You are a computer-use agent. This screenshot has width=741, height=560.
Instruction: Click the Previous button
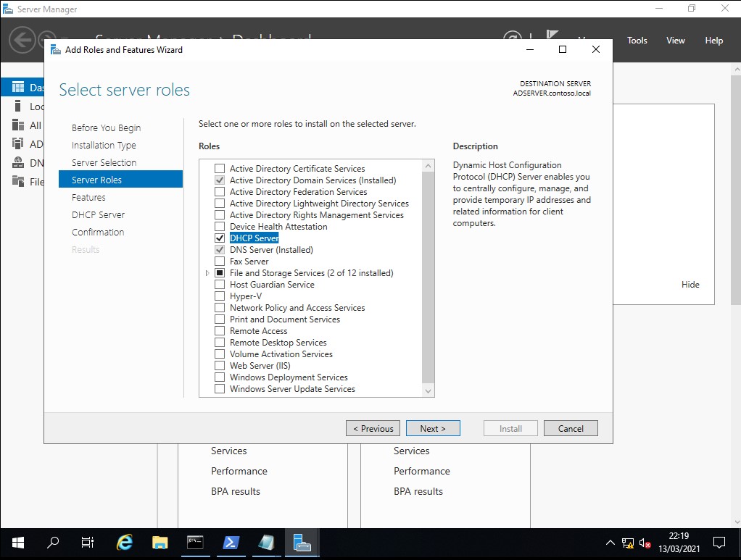[373, 428]
